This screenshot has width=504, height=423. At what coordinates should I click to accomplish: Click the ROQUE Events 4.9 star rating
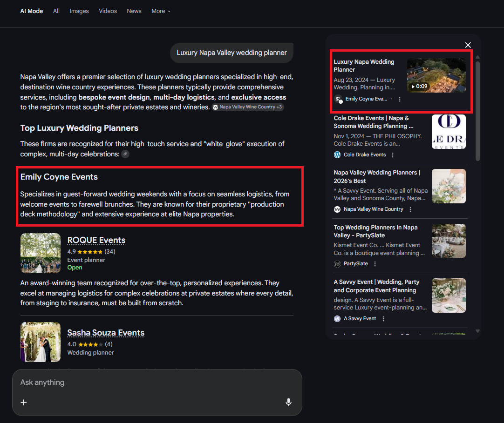click(91, 251)
